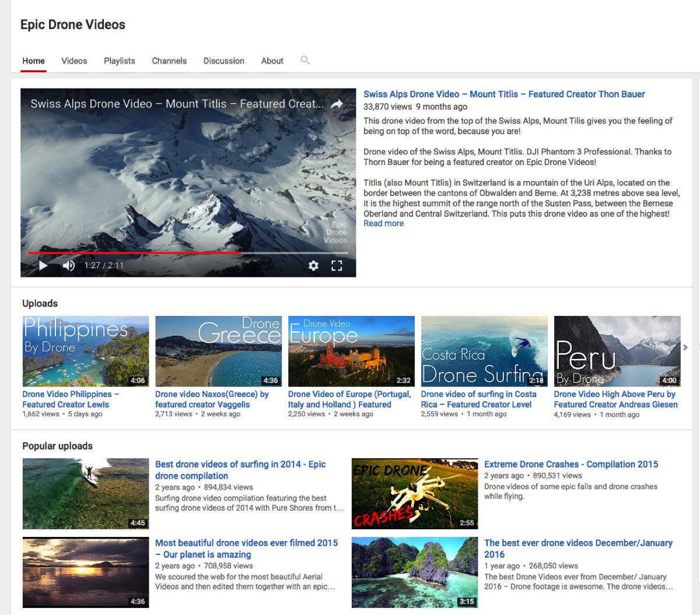Share the Swiss Alps video
This screenshot has width=700, height=615.
click(x=337, y=104)
